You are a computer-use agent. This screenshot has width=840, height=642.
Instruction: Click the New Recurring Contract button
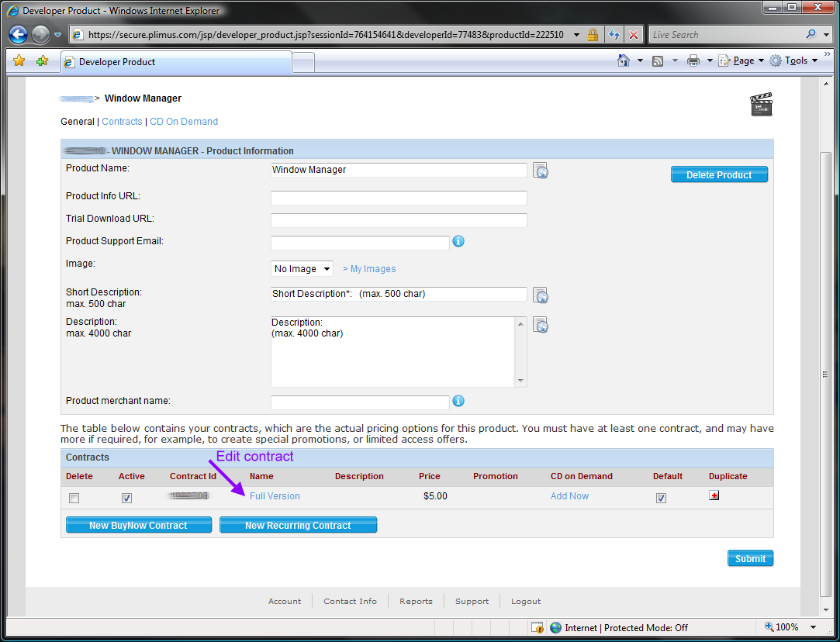point(298,525)
